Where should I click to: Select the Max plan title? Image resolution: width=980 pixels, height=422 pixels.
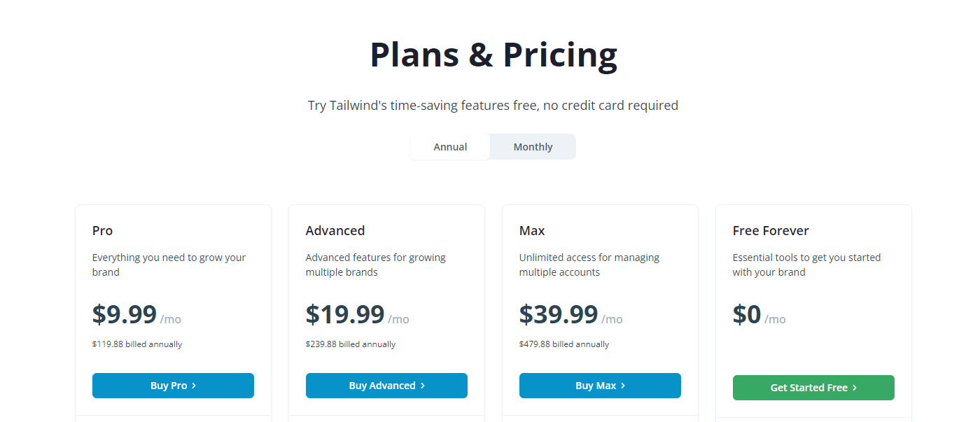pyautogui.click(x=532, y=230)
